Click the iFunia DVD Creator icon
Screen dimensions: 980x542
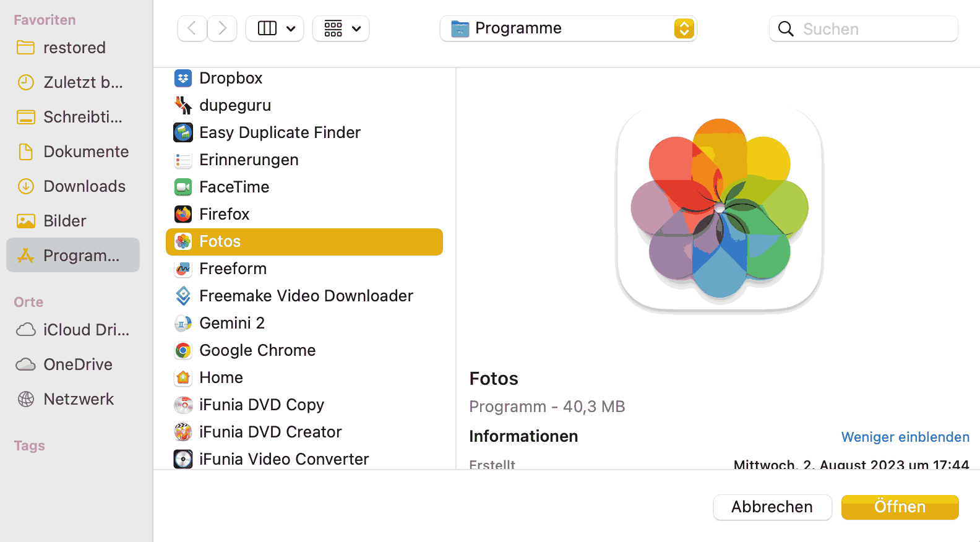pos(183,432)
